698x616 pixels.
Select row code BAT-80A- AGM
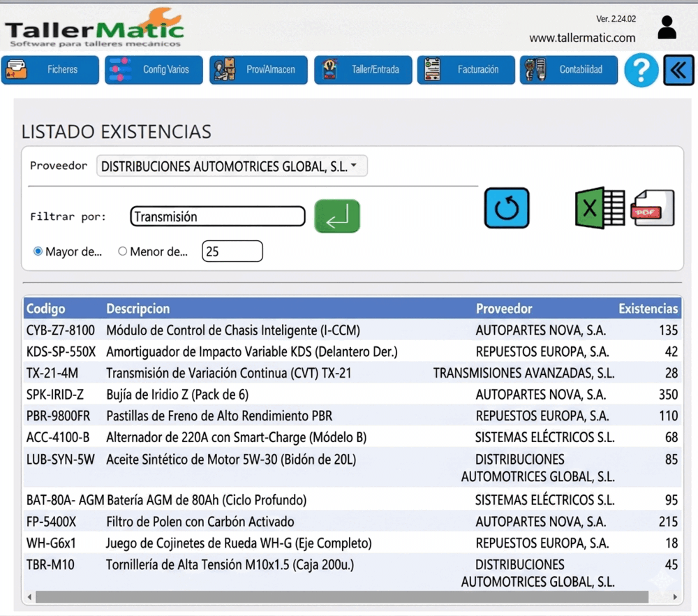(x=66, y=500)
